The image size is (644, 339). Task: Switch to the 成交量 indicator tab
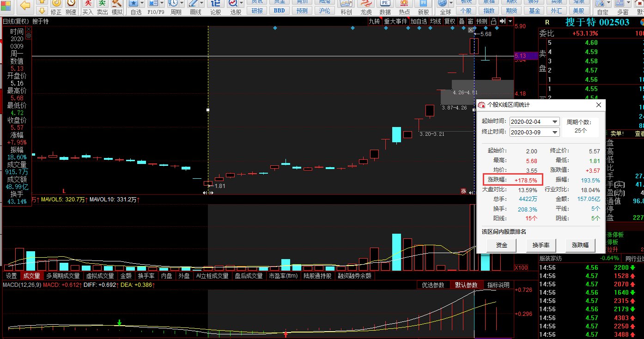pos(31,276)
